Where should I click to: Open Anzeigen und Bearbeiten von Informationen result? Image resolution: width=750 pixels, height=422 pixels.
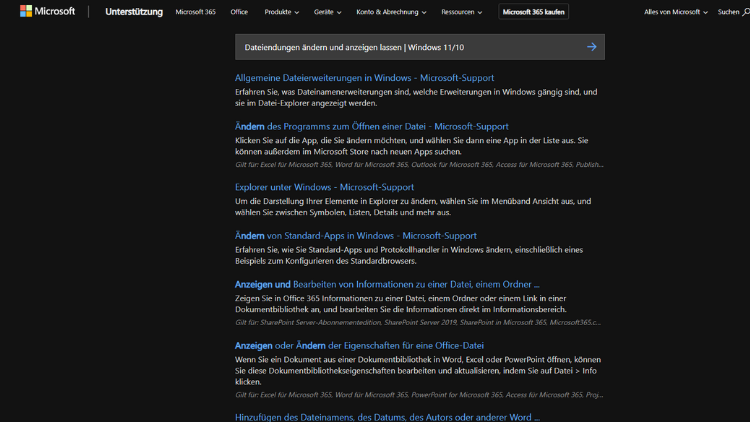click(x=387, y=284)
